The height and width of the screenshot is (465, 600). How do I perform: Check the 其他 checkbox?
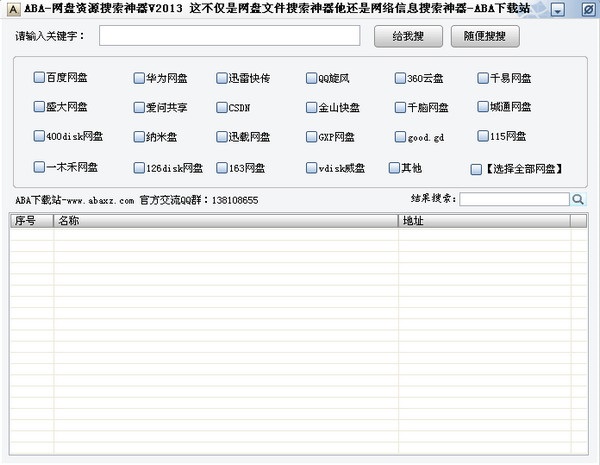pyautogui.click(x=394, y=168)
